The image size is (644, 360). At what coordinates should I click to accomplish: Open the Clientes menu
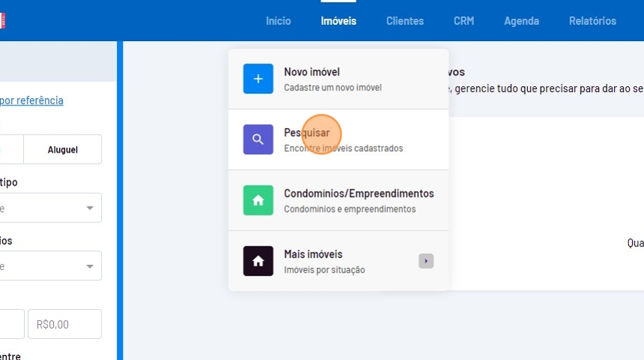pos(404,21)
